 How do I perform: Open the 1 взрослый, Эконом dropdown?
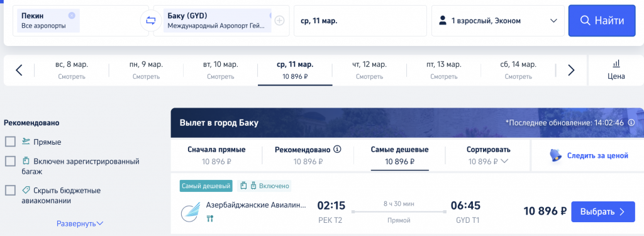[x=497, y=21]
